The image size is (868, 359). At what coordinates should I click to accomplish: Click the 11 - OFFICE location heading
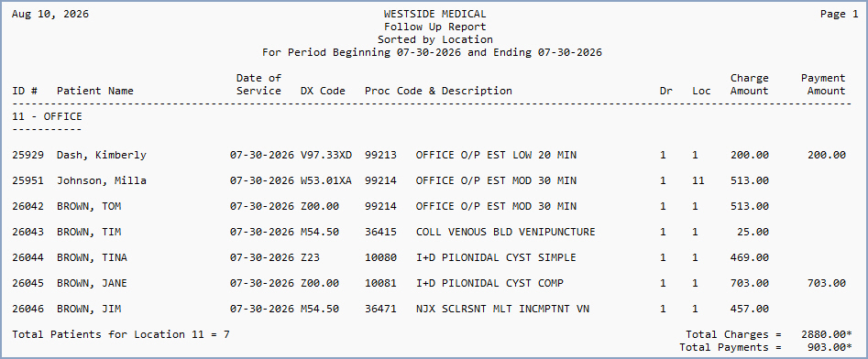[47, 116]
